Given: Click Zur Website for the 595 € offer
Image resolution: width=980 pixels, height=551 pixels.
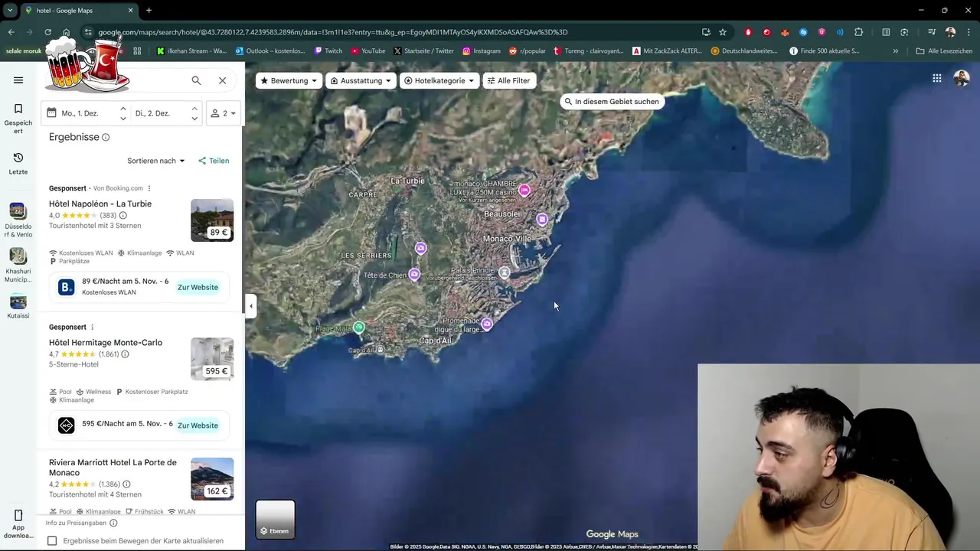Looking at the screenshot, I should tap(198, 425).
